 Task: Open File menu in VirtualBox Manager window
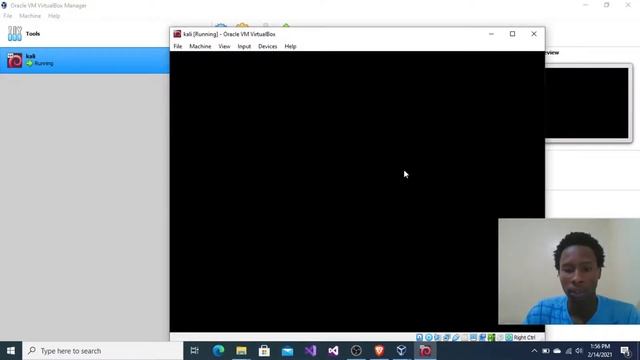tap(8, 16)
